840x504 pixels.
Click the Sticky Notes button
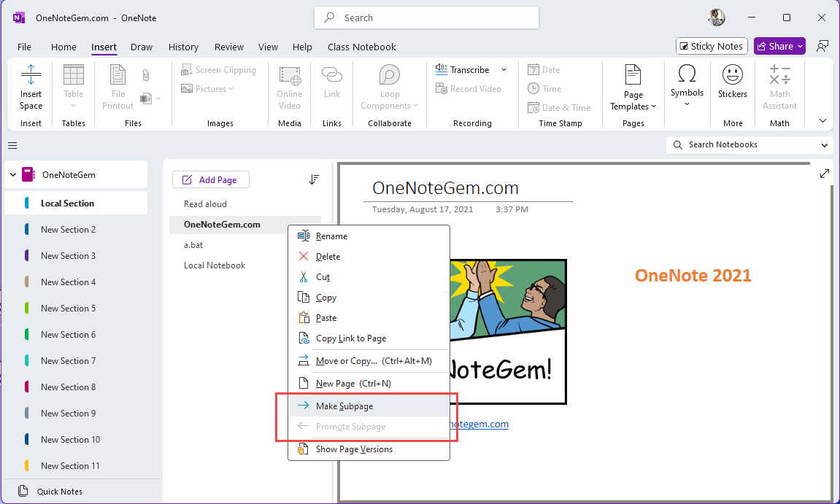point(711,47)
